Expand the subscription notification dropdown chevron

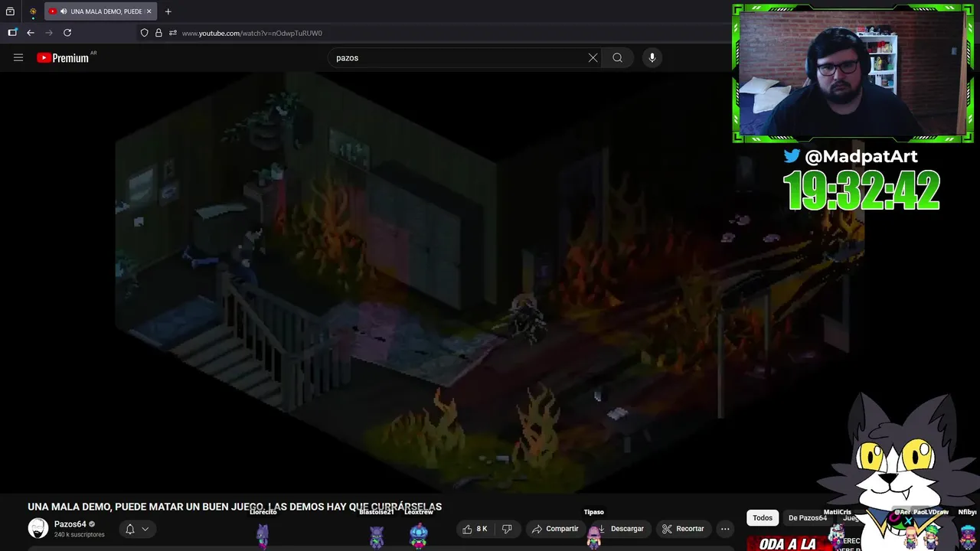click(145, 529)
